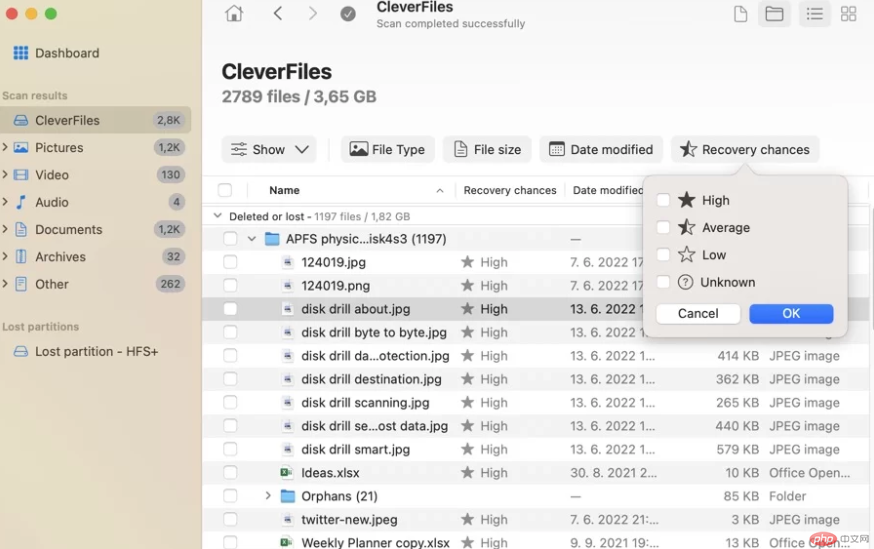Viewport: 874px width, 549px height.
Task: Select the Weekly Planner copy.xlsx file
Action: click(x=375, y=542)
